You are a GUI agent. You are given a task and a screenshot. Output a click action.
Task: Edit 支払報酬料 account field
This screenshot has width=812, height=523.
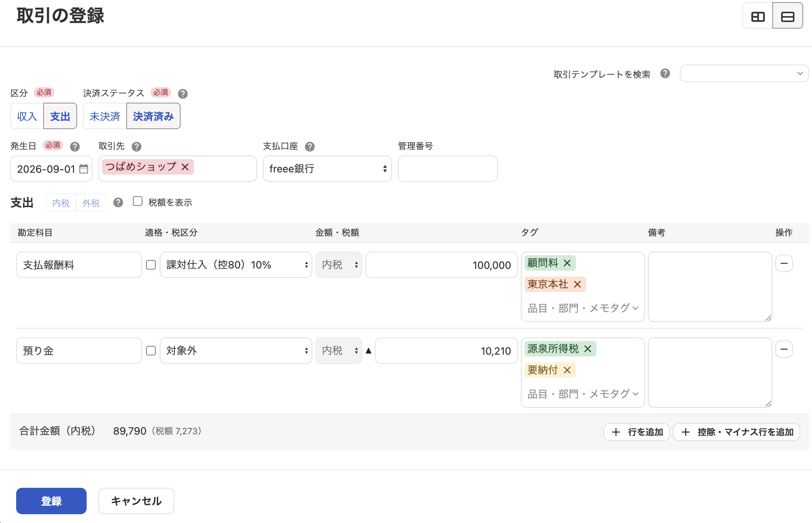click(79, 265)
